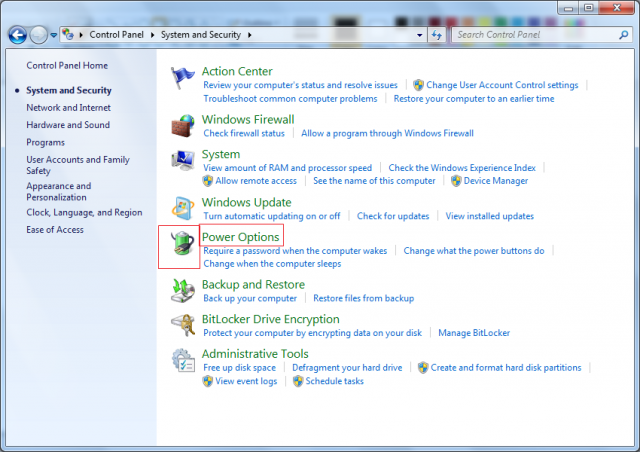Click Check firewall status link

(x=244, y=133)
